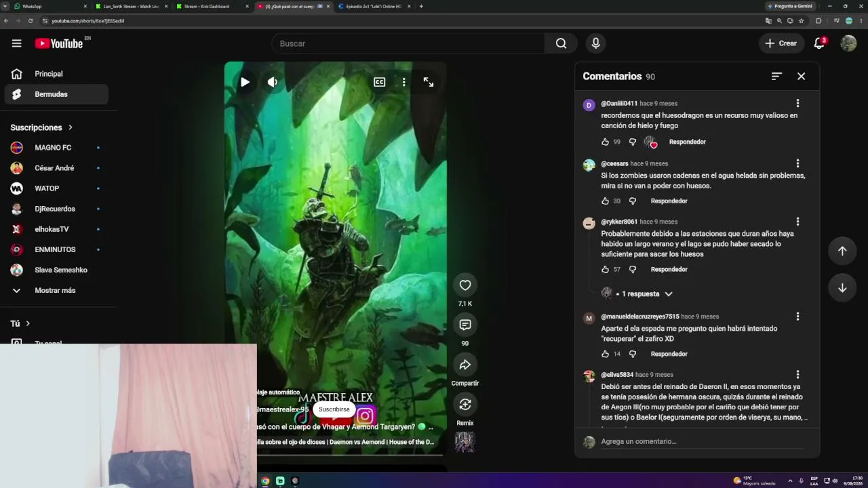Expand Mostrar más subscriptions

[56, 290]
